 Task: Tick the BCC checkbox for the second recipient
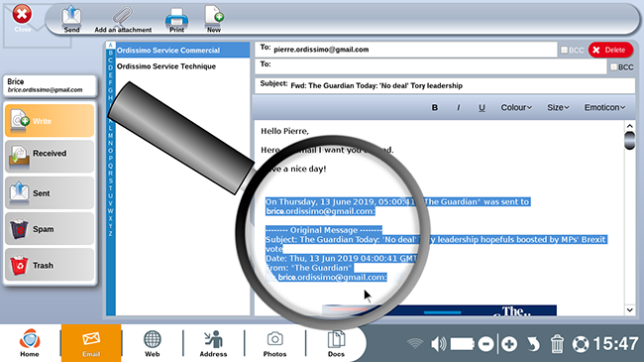click(x=613, y=67)
